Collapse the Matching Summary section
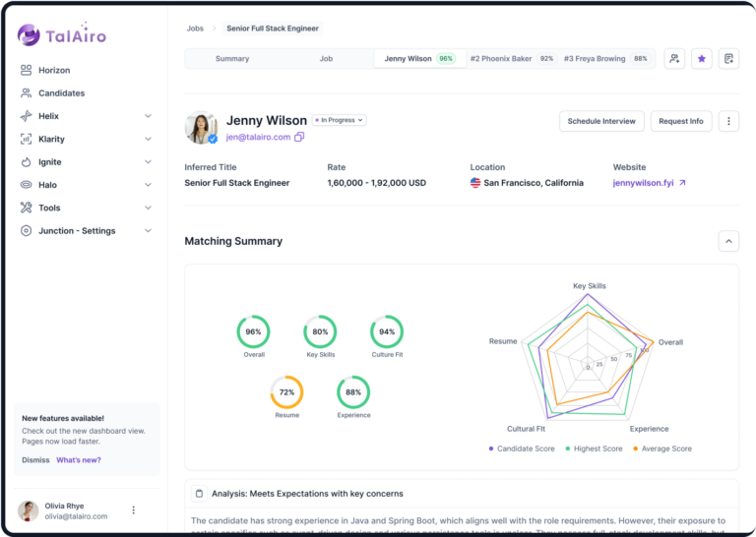The image size is (756, 537). (x=728, y=241)
